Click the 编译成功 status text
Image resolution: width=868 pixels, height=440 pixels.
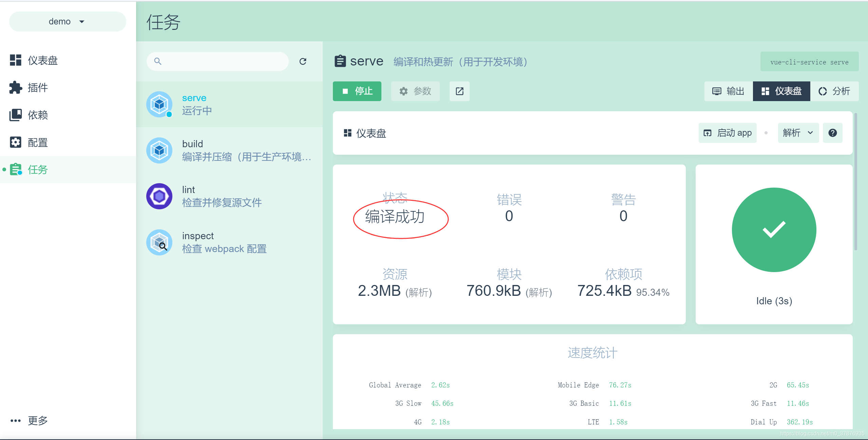[x=395, y=216]
